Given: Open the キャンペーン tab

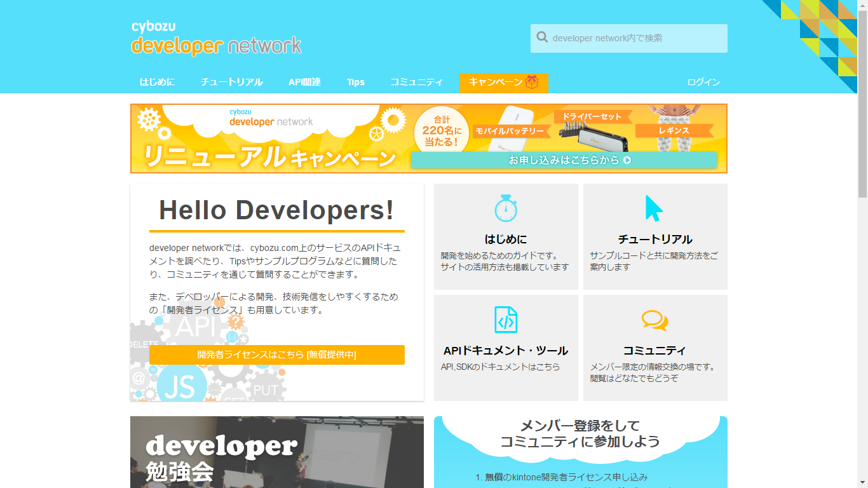Looking at the screenshot, I should coord(504,83).
